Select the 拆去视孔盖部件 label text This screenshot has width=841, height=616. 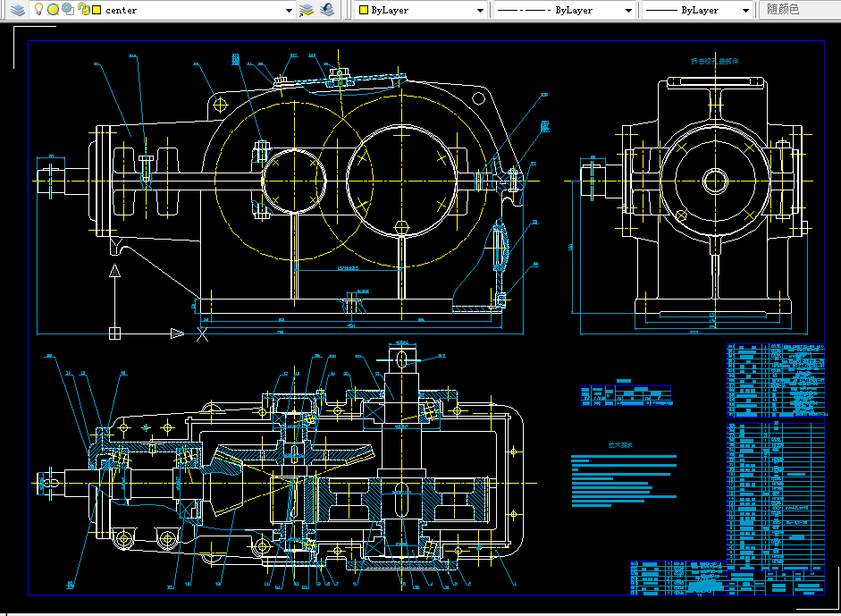click(x=715, y=61)
